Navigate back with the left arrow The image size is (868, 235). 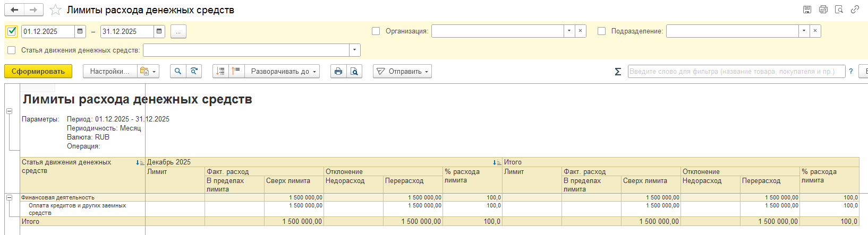click(14, 10)
